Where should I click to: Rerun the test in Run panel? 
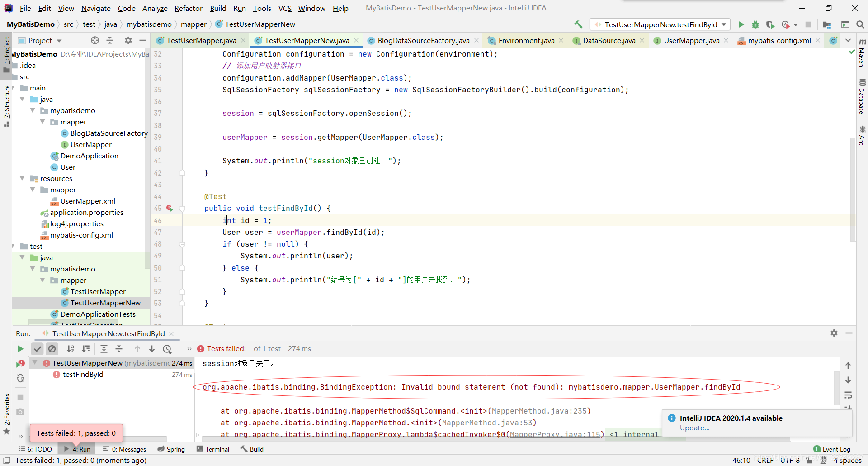click(x=20, y=349)
